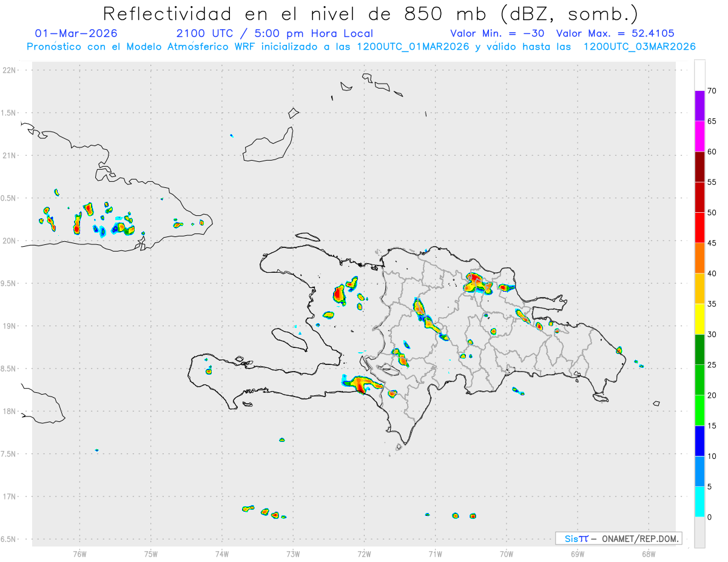This screenshot has height=562, width=728.
Task: Click the colorbar value label '50'
Action: click(712, 213)
